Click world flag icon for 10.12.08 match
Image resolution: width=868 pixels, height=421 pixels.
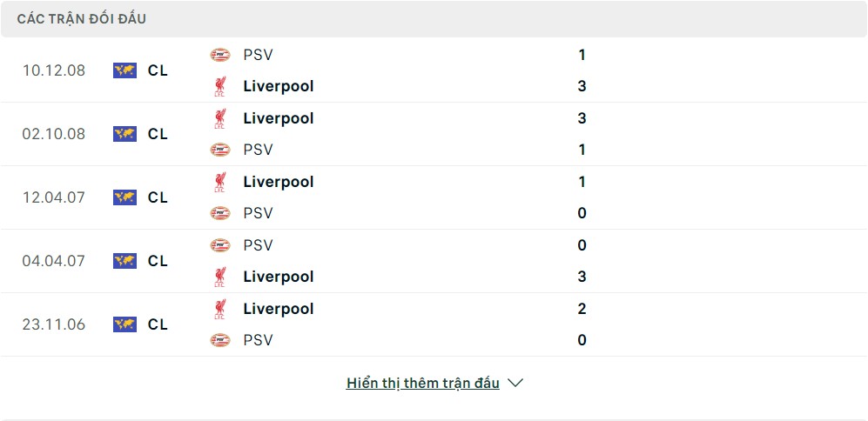click(125, 70)
